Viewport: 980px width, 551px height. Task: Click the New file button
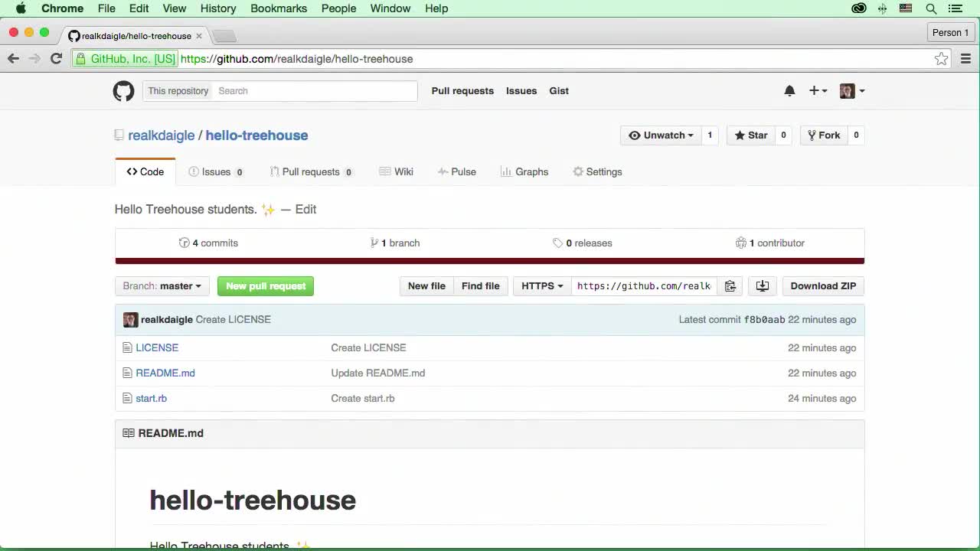(x=426, y=286)
